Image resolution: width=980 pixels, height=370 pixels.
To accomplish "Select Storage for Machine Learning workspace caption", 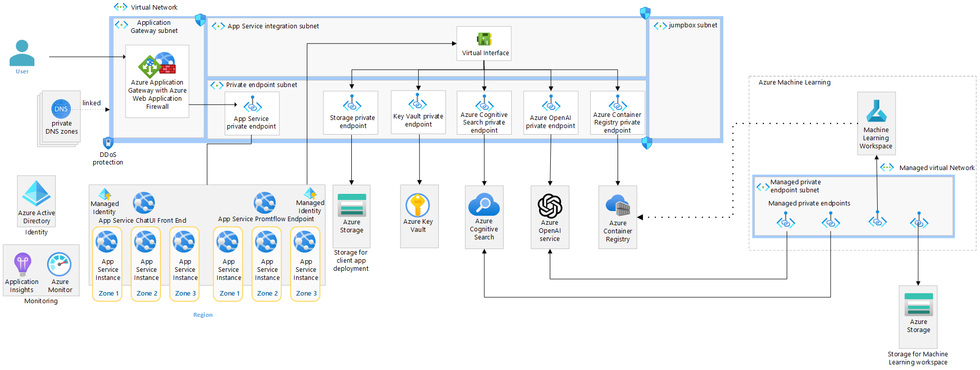I will [918, 358].
